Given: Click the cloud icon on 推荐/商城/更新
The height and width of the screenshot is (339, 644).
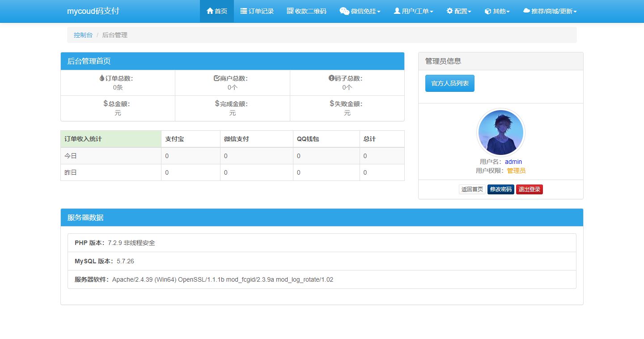Looking at the screenshot, I should [x=527, y=11].
